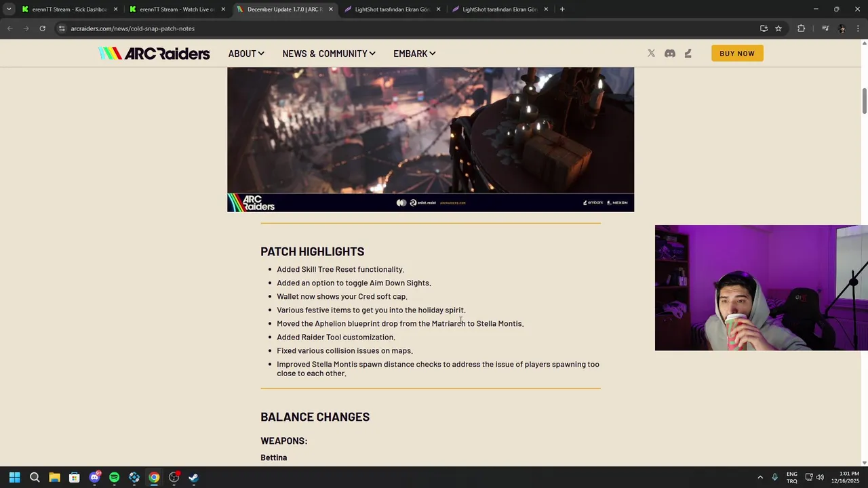Click the address bar URL
This screenshot has width=868, height=488.
(132, 28)
